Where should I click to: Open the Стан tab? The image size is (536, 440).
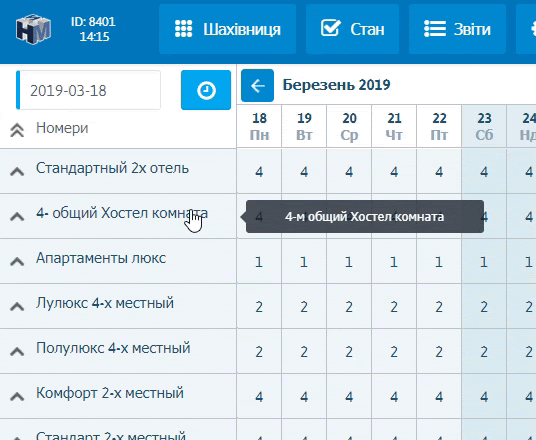[x=352, y=29]
